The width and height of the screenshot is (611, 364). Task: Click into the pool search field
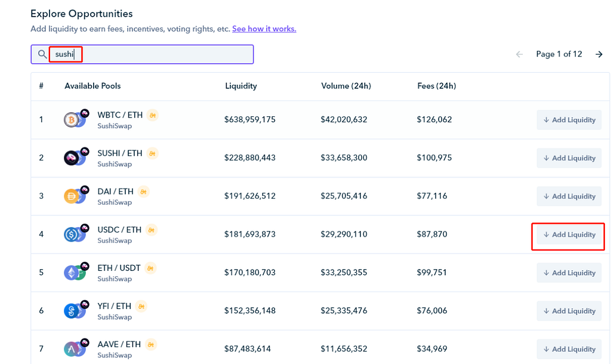coord(161,54)
